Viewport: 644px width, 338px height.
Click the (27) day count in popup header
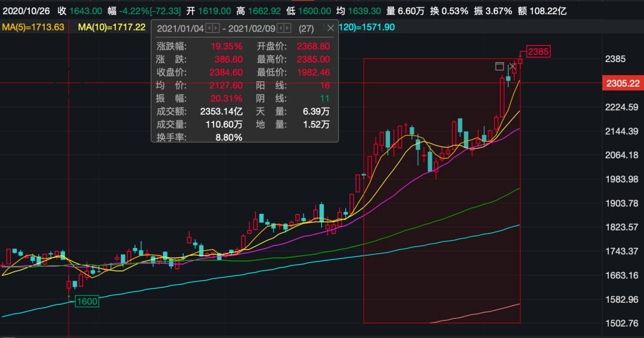[306, 29]
